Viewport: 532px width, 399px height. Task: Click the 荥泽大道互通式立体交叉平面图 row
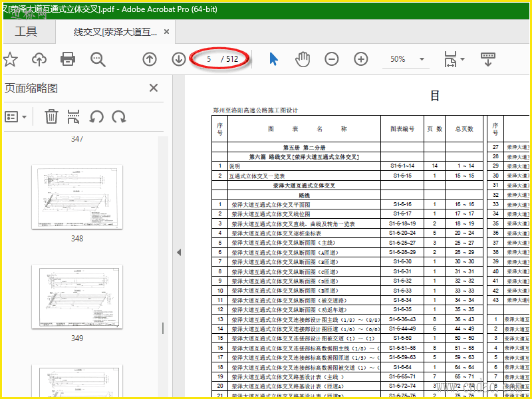click(347, 205)
